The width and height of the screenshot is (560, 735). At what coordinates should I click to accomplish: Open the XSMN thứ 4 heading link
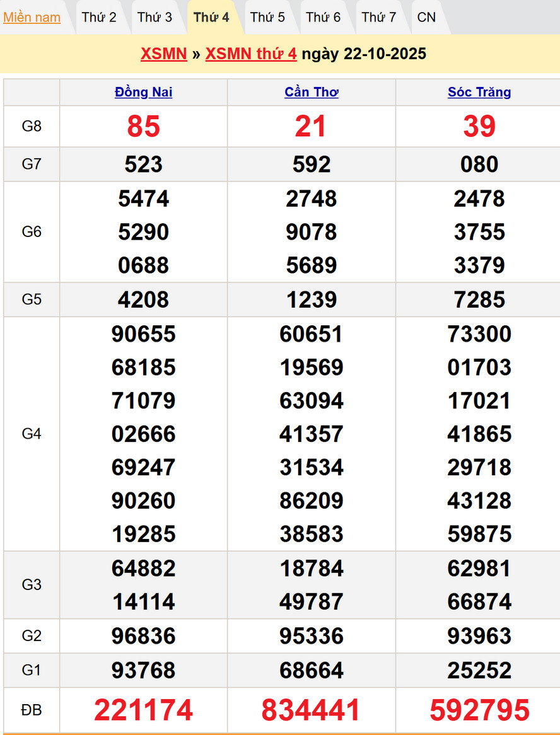tap(251, 54)
